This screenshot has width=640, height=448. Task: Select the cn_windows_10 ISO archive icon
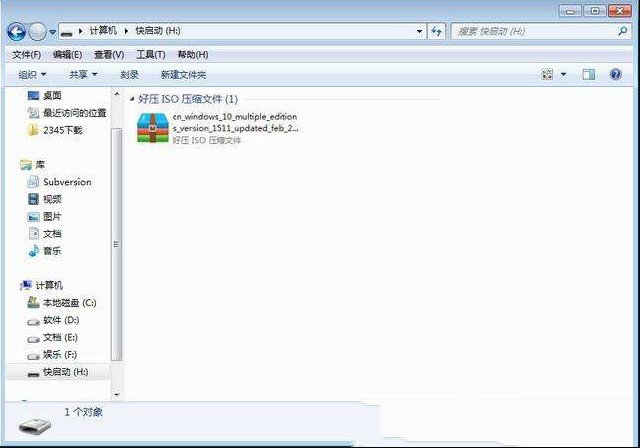point(153,128)
